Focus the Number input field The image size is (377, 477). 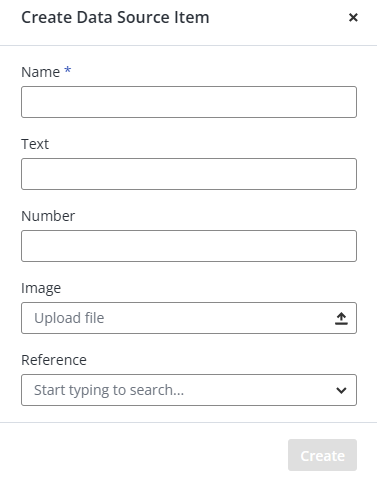tap(189, 246)
